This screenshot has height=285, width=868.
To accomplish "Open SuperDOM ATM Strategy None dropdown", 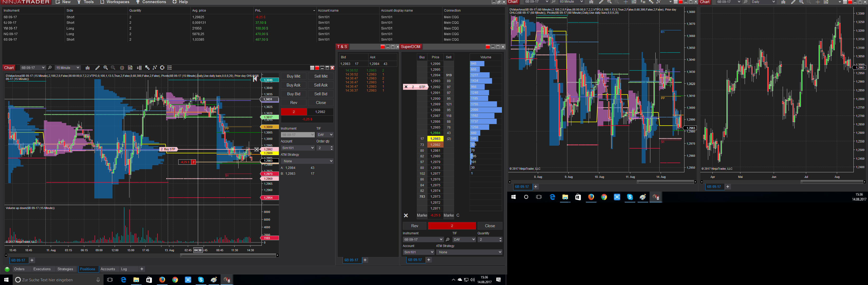I will coord(469,252).
